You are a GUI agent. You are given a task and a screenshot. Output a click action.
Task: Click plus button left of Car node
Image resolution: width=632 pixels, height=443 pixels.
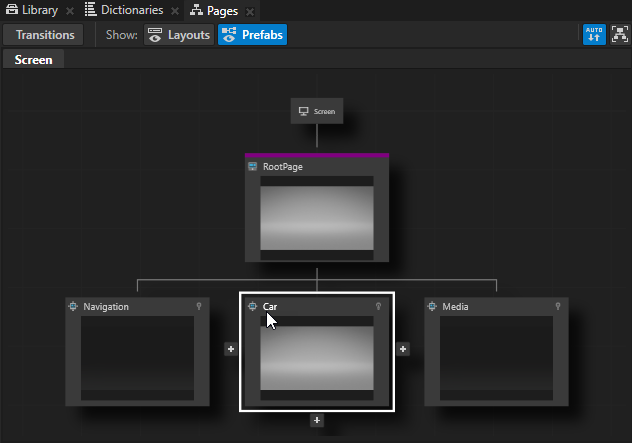231,349
